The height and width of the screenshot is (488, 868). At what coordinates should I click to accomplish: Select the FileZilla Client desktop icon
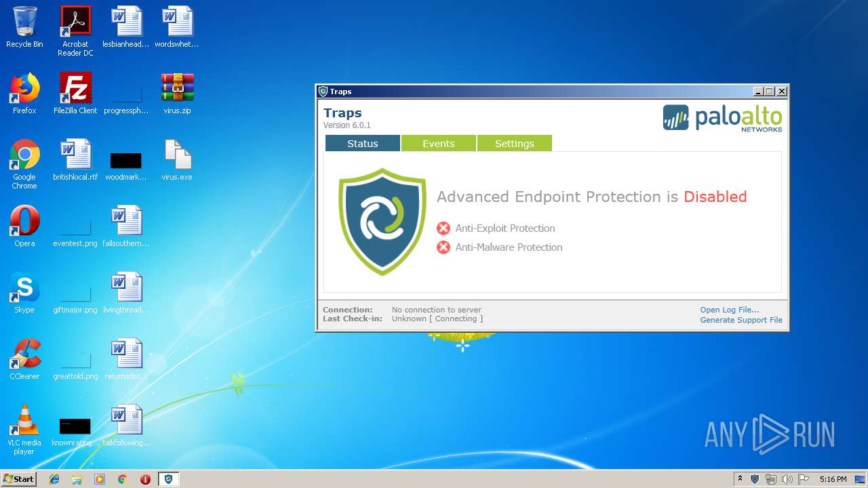point(75,94)
